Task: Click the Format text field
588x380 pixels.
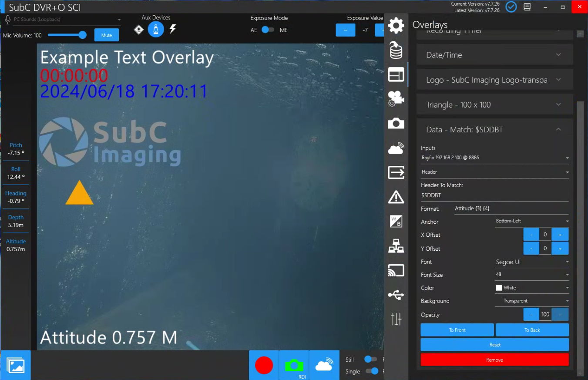Action: click(511, 209)
